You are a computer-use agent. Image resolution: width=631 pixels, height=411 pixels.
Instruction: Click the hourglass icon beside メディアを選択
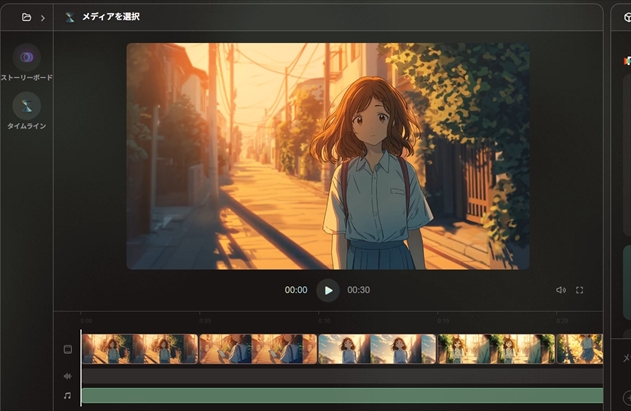pos(69,17)
